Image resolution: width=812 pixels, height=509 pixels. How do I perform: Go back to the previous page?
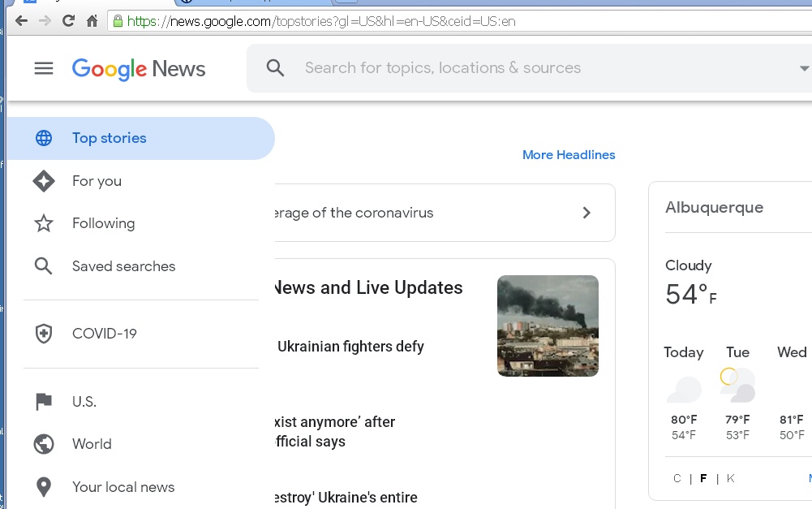click(21, 21)
